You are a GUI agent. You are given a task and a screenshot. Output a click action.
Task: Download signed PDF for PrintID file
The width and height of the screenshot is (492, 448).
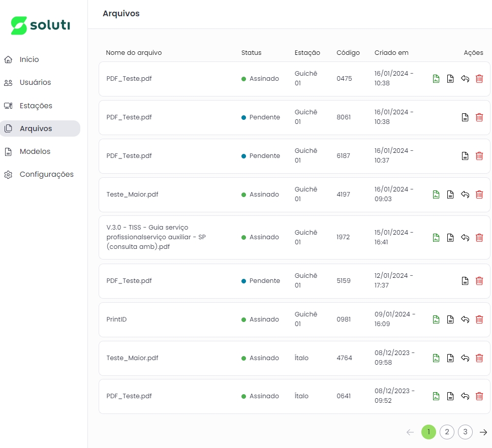click(x=436, y=319)
